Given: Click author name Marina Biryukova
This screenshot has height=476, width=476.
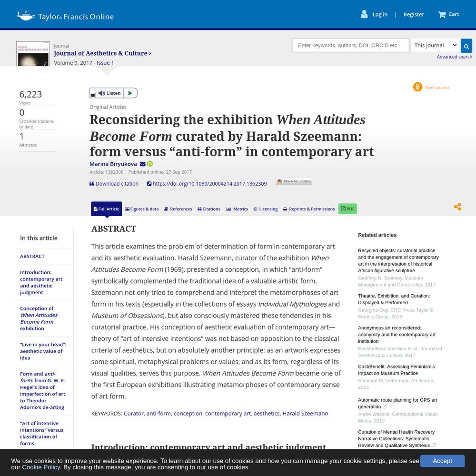Looking at the screenshot, I should (x=113, y=164).
